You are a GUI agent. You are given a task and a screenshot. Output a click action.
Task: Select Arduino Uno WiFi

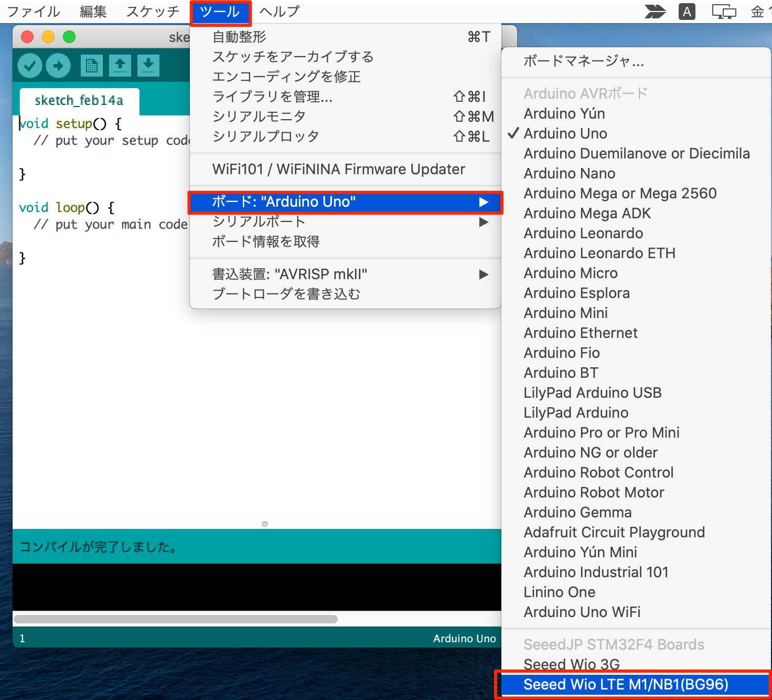pyautogui.click(x=636, y=612)
